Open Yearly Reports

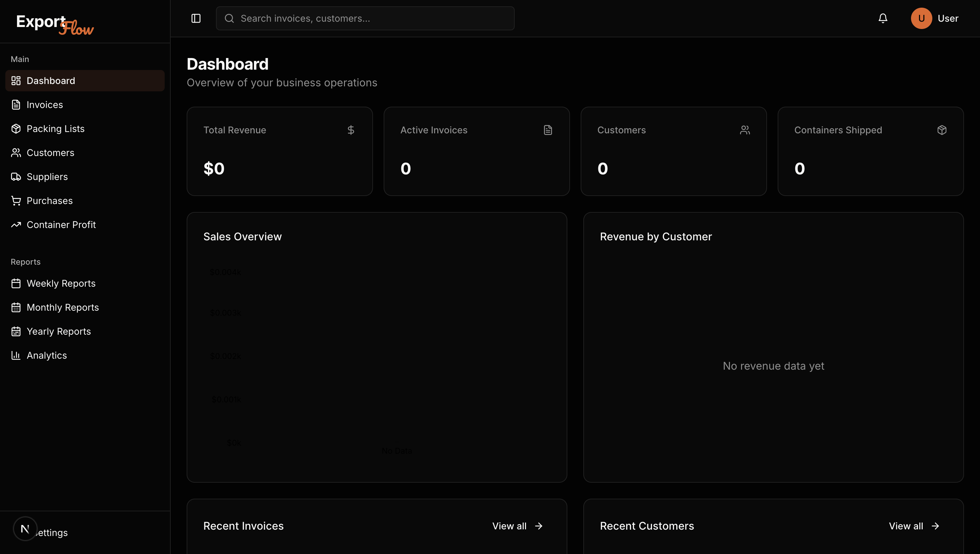click(59, 331)
